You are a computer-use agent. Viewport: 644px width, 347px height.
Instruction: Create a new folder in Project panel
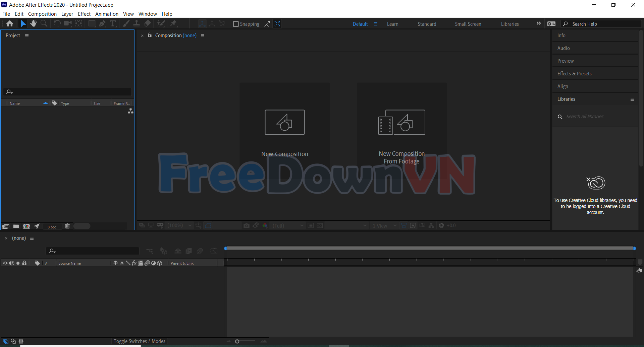click(x=16, y=226)
